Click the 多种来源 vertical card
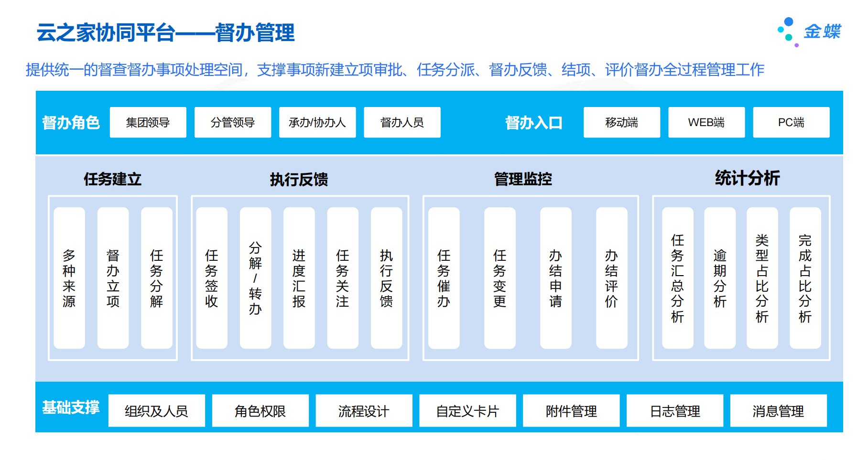Viewport: 868px width, 460px height. coord(69,278)
